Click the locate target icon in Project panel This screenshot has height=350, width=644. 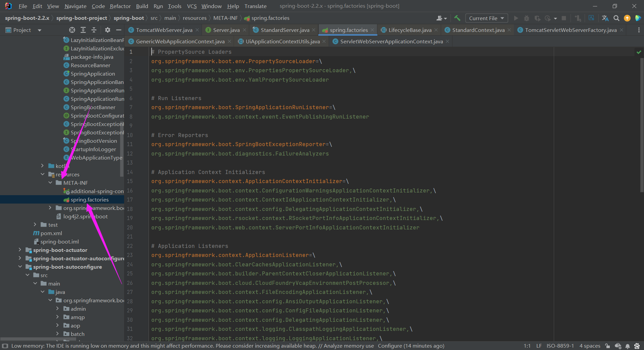point(72,30)
